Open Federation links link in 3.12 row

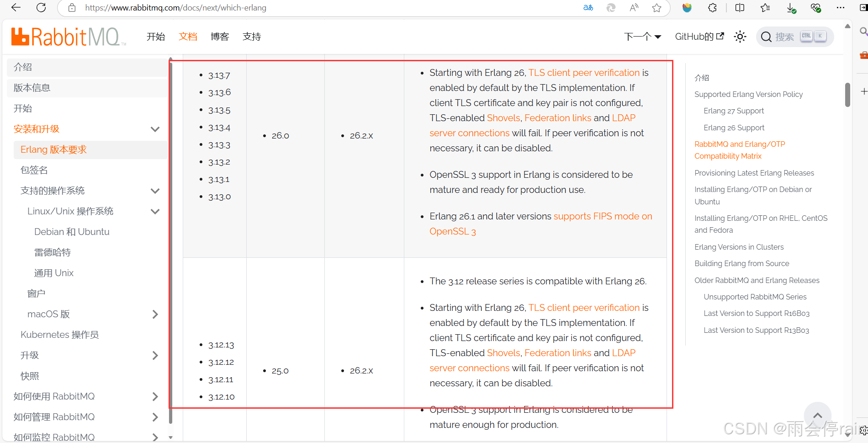(x=558, y=353)
